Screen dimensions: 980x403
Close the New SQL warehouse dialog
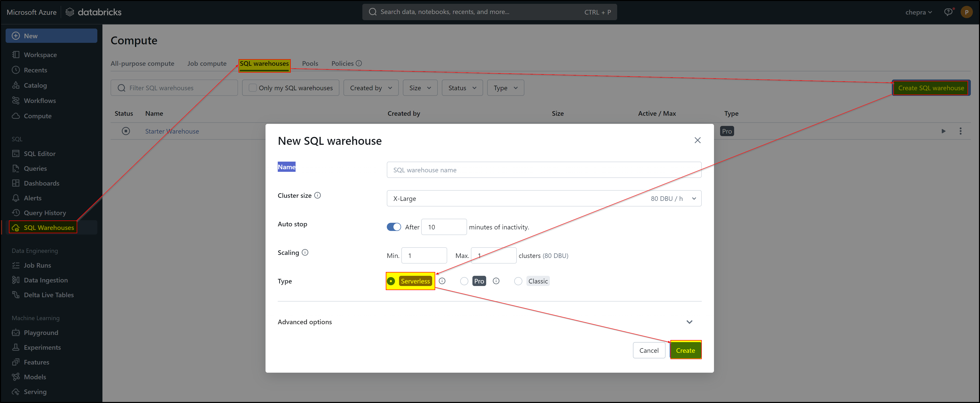coord(697,140)
